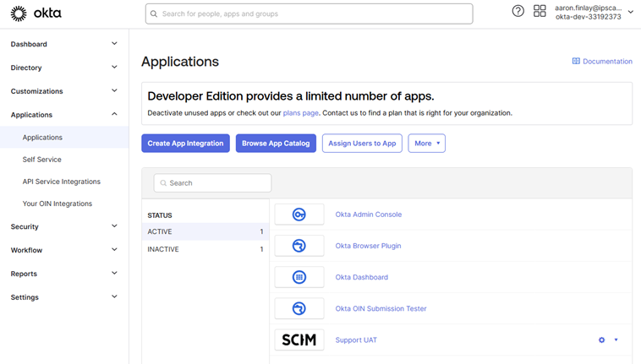This screenshot has width=641, height=364.
Task: Go to API Service Integrations
Action: 62,182
